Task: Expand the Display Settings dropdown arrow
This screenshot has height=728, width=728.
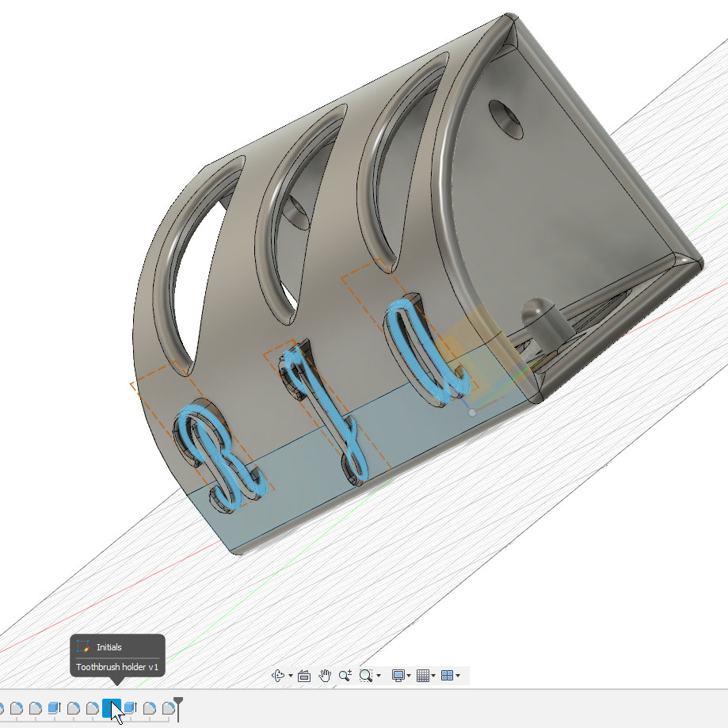Action: [410, 677]
